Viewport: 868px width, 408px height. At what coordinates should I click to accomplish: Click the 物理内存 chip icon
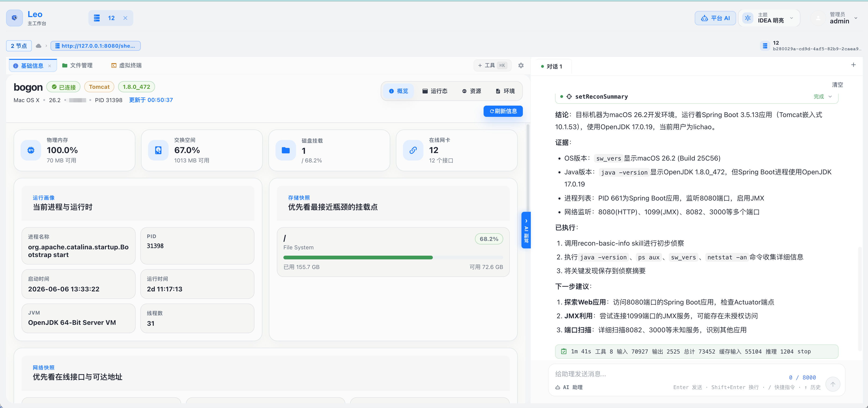(x=31, y=150)
